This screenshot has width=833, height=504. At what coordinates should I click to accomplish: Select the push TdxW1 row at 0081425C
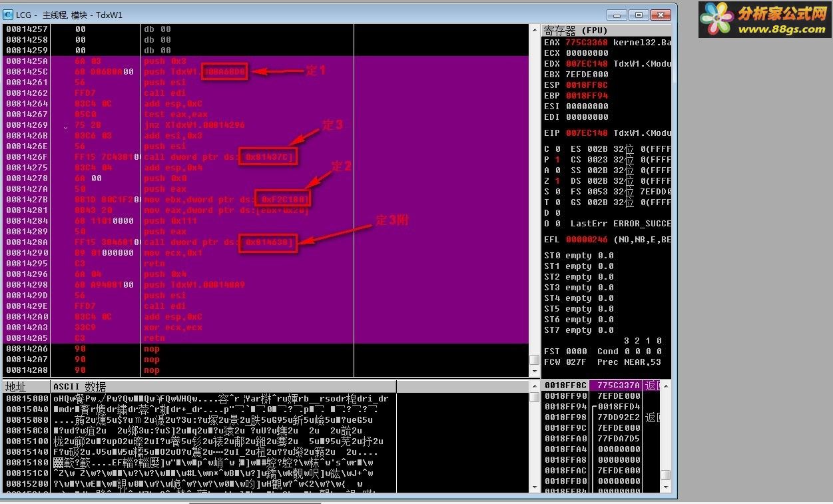coord(266,72)
